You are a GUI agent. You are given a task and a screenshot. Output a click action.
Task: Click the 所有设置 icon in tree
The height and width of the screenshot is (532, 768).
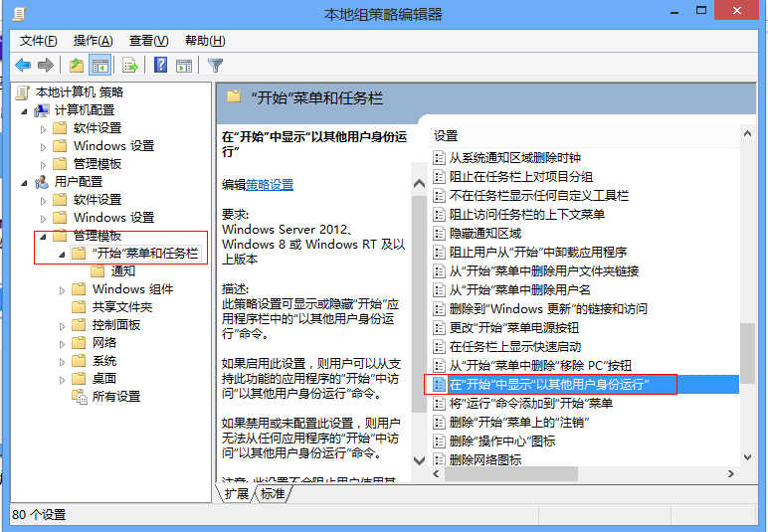click(79, 396)
